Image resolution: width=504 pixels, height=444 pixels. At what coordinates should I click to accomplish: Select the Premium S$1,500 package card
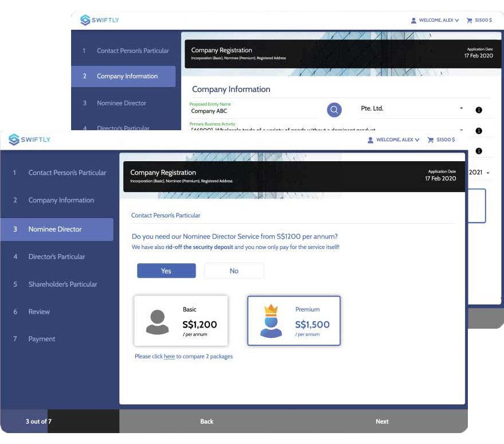coord(294,321)
